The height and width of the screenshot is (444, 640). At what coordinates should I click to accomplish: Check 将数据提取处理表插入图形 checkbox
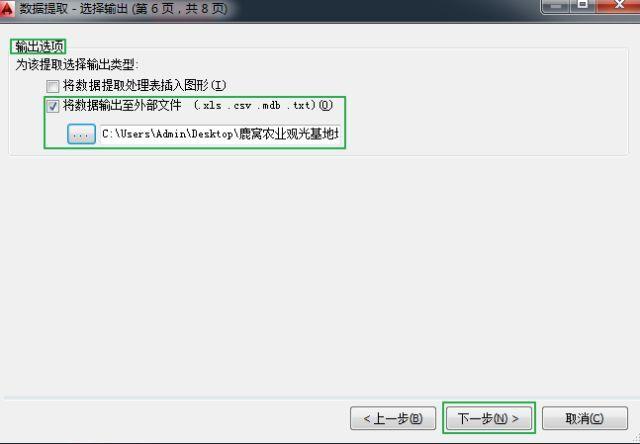tap(52, 86)
